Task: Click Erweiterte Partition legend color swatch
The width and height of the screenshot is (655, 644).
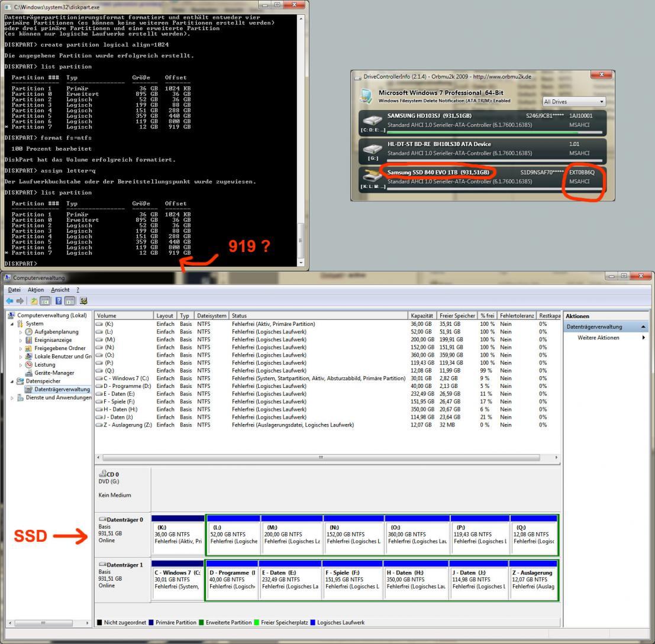Action: (201, 623)
